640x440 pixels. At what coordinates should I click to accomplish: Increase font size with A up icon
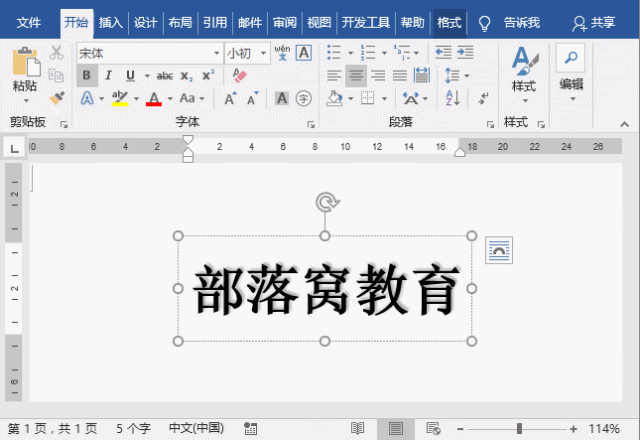click(x=230, y=98)
